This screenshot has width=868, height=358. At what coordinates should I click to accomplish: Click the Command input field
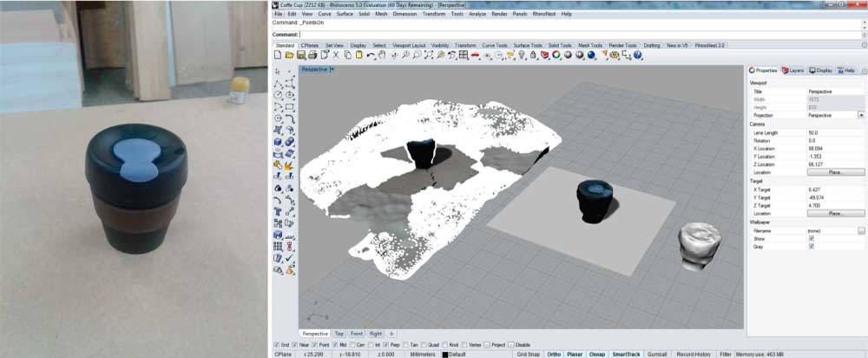click(x=578, y=35)
